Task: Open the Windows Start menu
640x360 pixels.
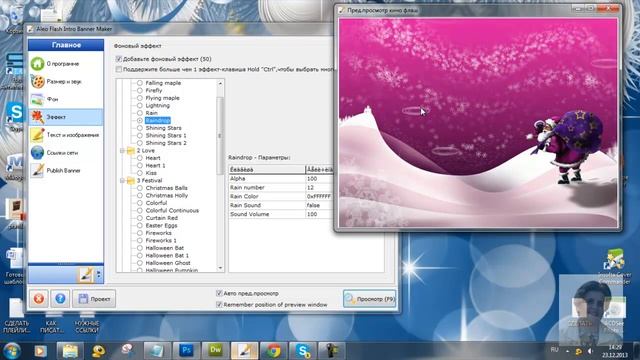Action: coord(12,351)
